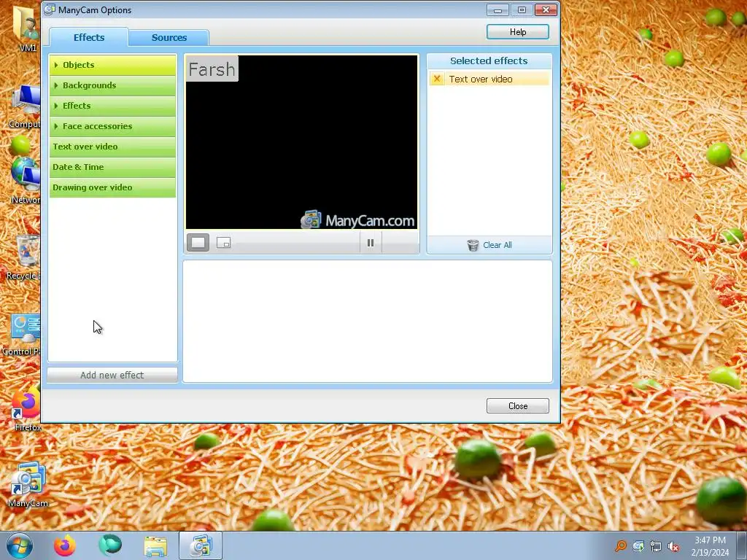Remove Text over video with orange X

coord(437,79)
